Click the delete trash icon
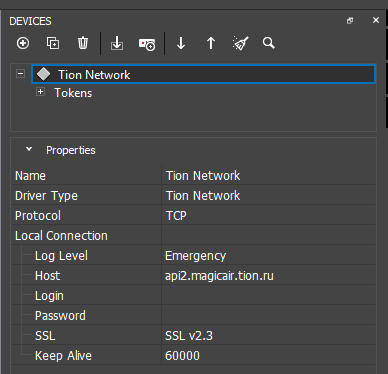Screen dimensions: 388x374 [x=83, y=43]
